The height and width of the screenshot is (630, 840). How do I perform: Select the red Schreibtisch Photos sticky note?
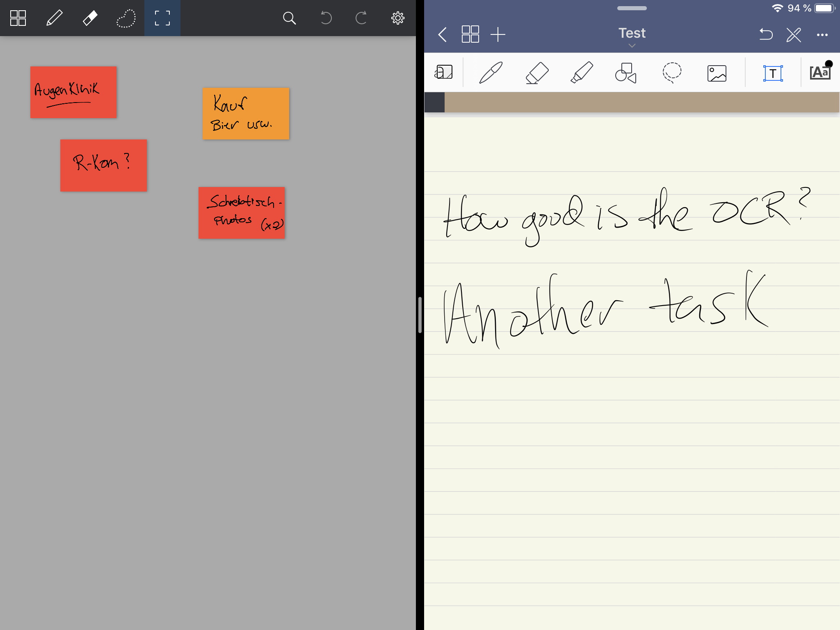click(242, 213)
